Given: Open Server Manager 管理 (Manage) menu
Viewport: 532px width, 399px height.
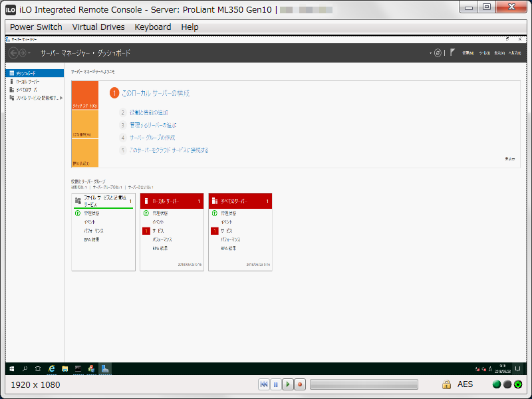Looking at the screenshot, I should point(468,53).
